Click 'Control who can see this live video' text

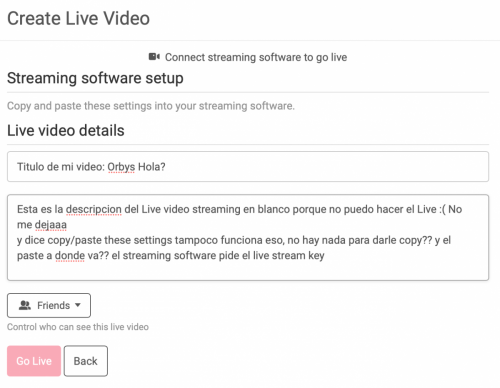coord(78,327)
